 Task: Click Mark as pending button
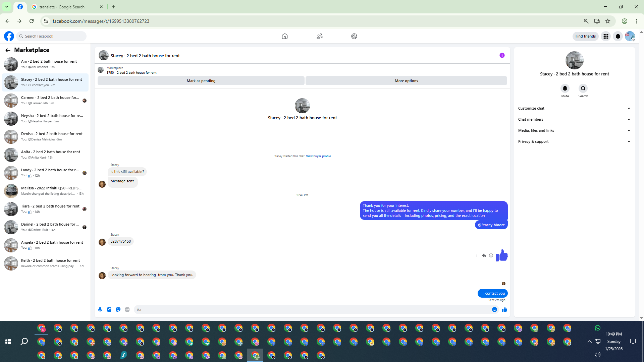pyautogui.click(x=201, y=81)
